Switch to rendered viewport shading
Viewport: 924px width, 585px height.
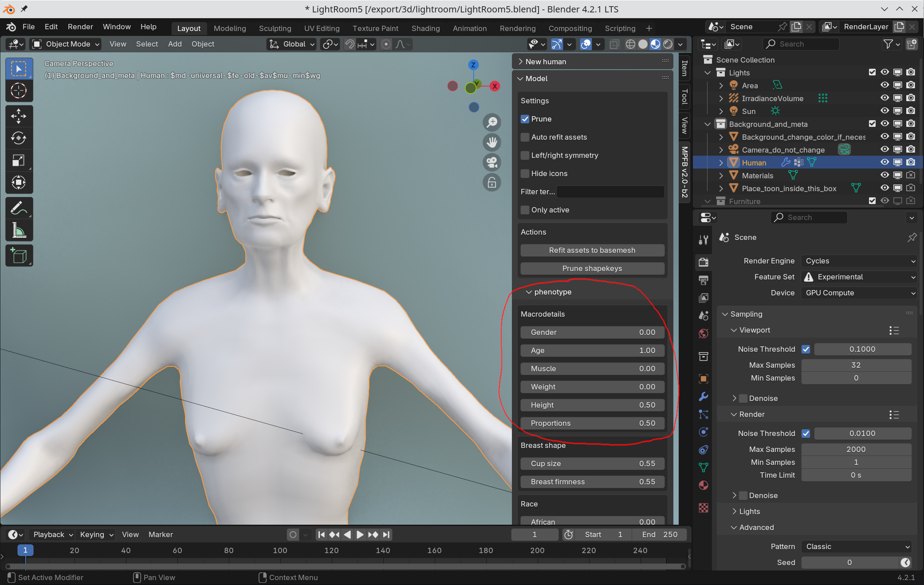(x=668, y=44)
